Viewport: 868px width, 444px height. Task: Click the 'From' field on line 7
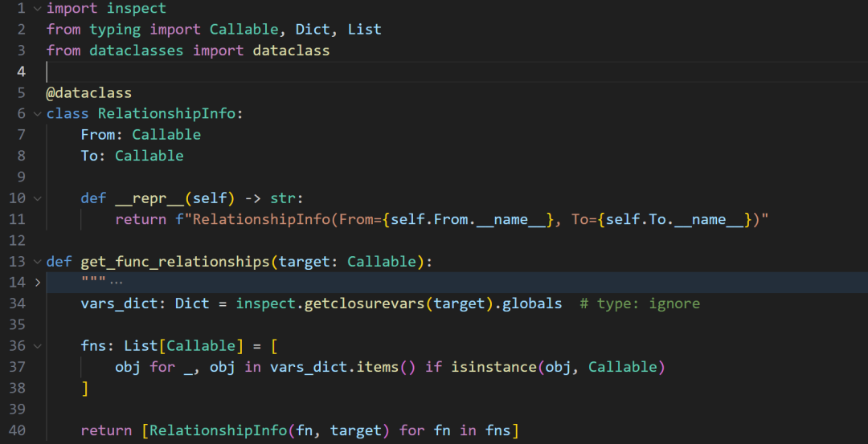98,135
